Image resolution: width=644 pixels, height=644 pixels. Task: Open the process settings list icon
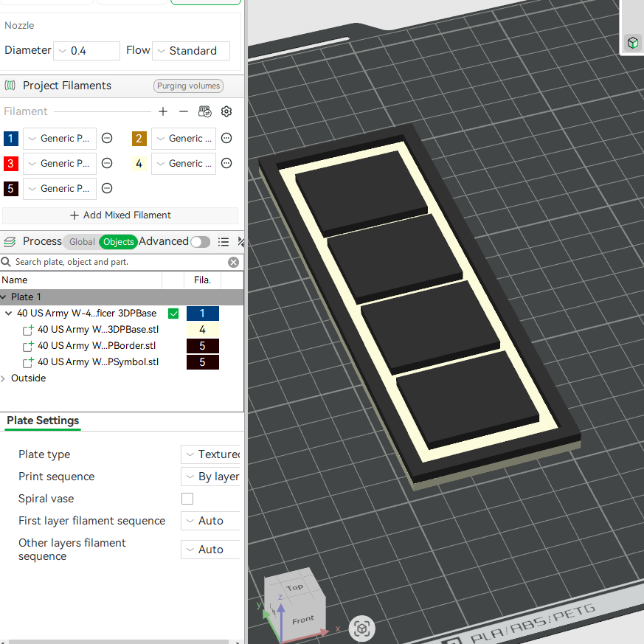[223, 241]
